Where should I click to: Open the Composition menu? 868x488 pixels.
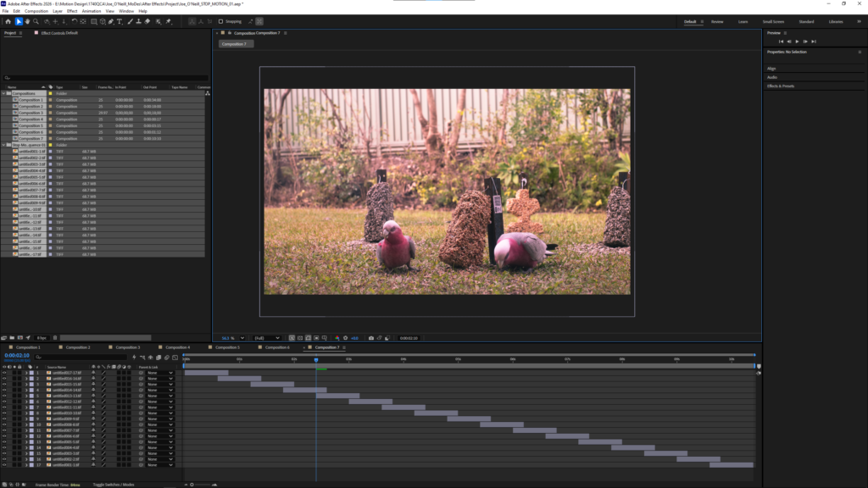click(36, 11)
